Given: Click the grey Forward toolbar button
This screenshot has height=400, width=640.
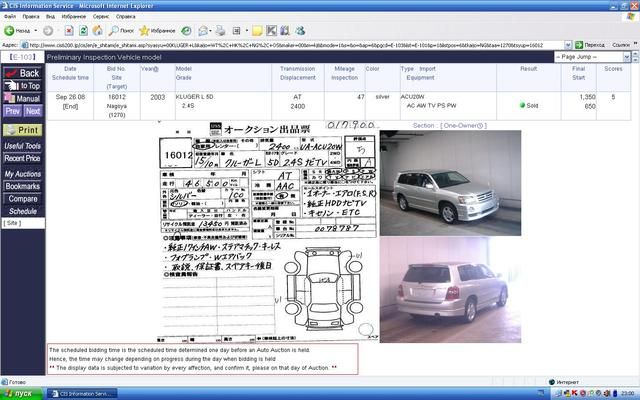Looking at the screenshot, I should (x=48, y=31).
